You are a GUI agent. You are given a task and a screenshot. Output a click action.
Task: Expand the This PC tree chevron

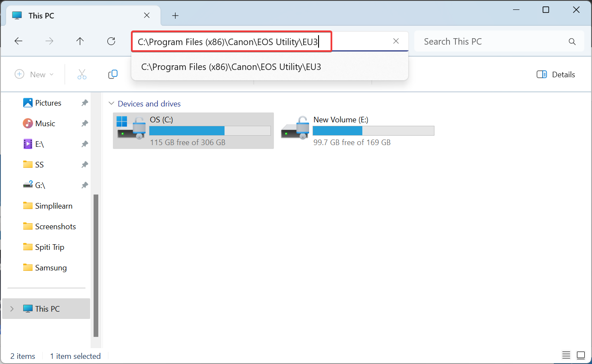point(12,309)
